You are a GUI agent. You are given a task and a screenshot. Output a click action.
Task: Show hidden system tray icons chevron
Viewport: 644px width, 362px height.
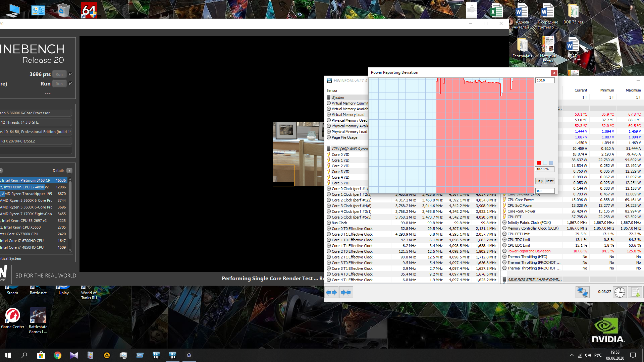coord(572,355)
